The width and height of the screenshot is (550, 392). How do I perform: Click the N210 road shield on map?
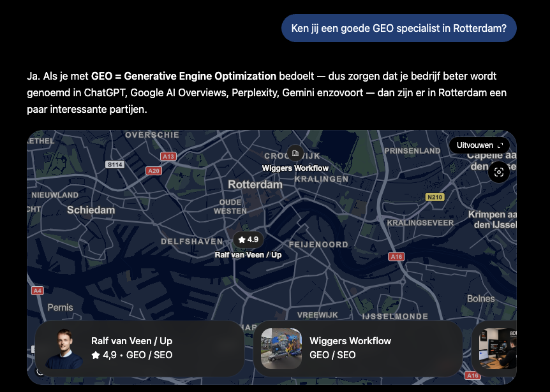(435, 197)
